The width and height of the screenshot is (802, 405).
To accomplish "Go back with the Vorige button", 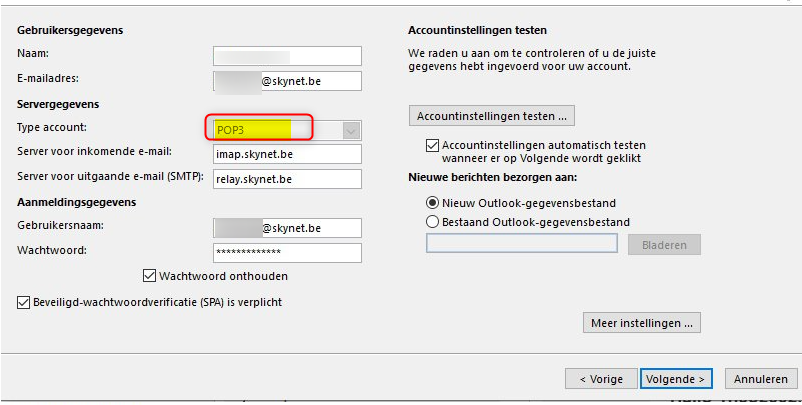I will 600,379.
